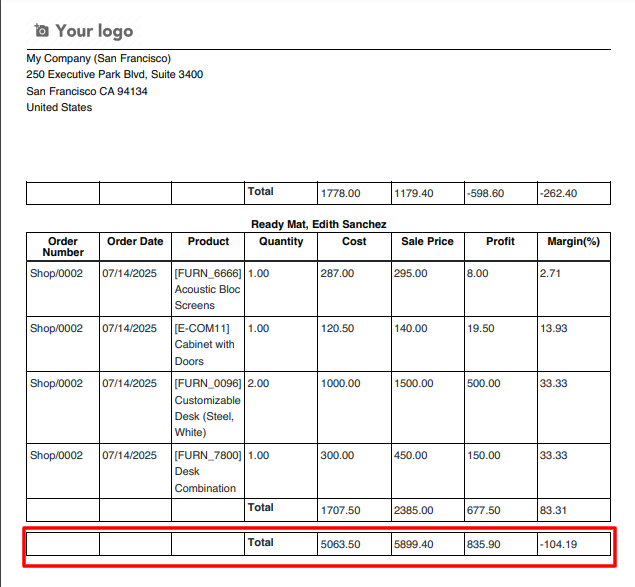The image size is (635, 587).
Task: Click the product '[FURN_0096] Customizable Desk (Steel, White)'
Action: coord(208,408)
